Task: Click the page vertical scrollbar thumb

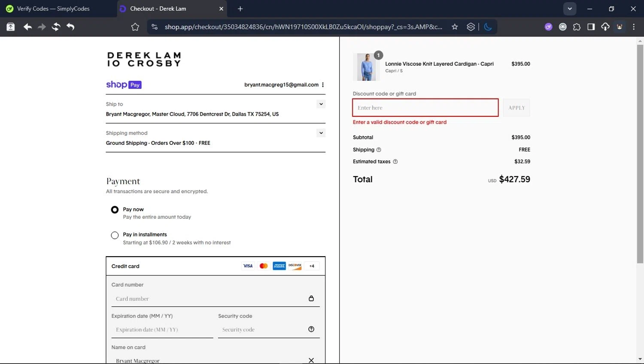Action: click(640, 154)
